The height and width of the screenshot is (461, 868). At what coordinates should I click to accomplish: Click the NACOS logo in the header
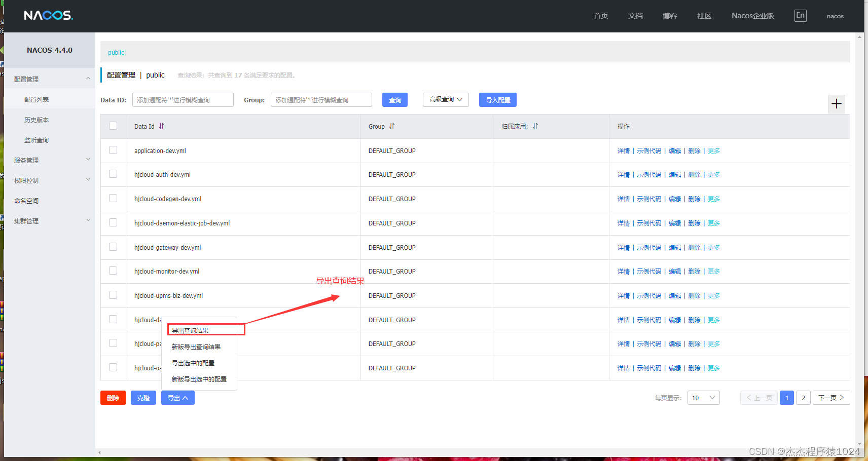click(48, 15)
